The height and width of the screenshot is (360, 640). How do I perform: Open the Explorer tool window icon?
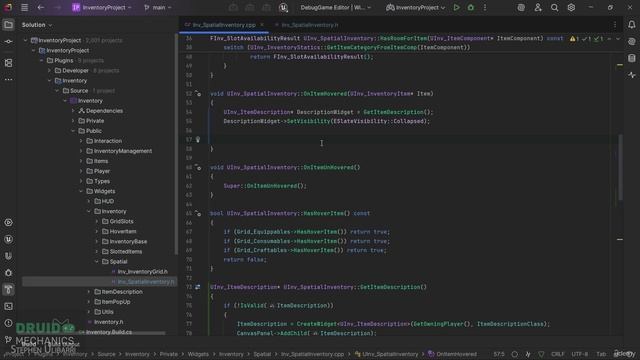pyautogui.click(x=8, y=25)
